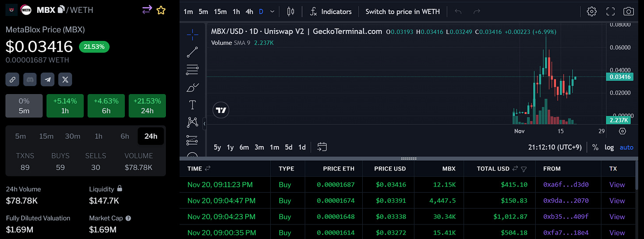Open the X (Twitter) social icon
644x239 pixels.
[65, 80]
